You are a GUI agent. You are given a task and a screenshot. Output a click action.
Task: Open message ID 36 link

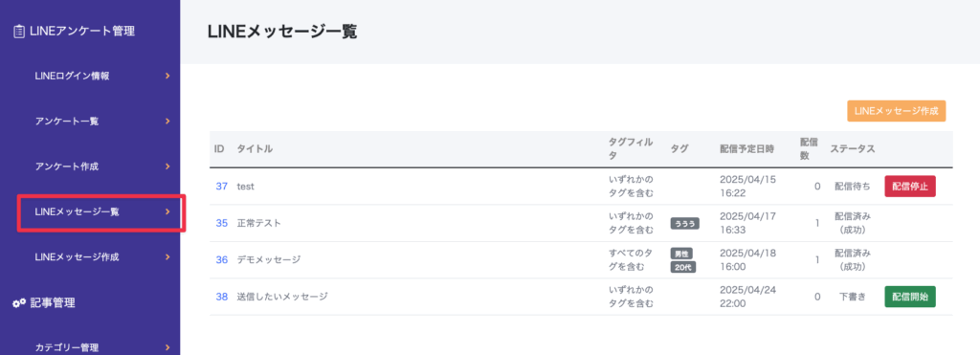pos(222,260)
